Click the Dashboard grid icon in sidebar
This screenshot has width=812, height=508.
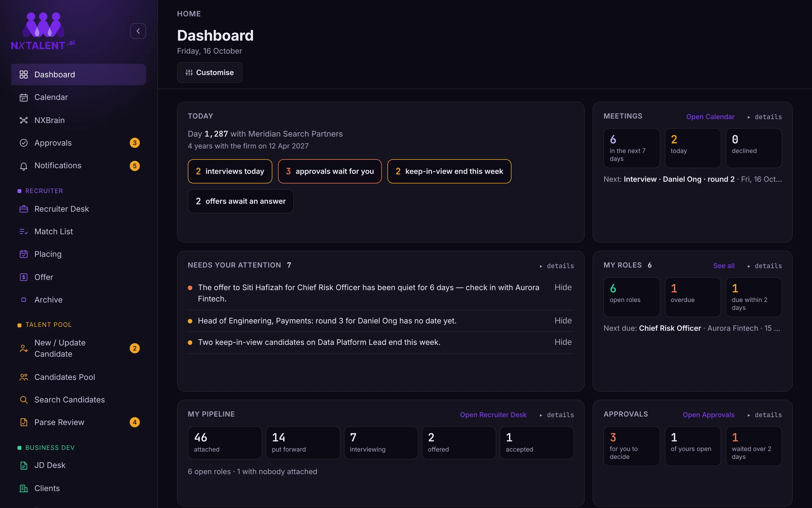coord(24,75)
